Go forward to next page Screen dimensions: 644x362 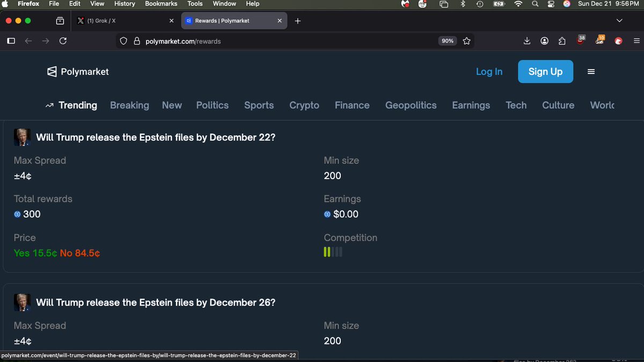[46, 41]
